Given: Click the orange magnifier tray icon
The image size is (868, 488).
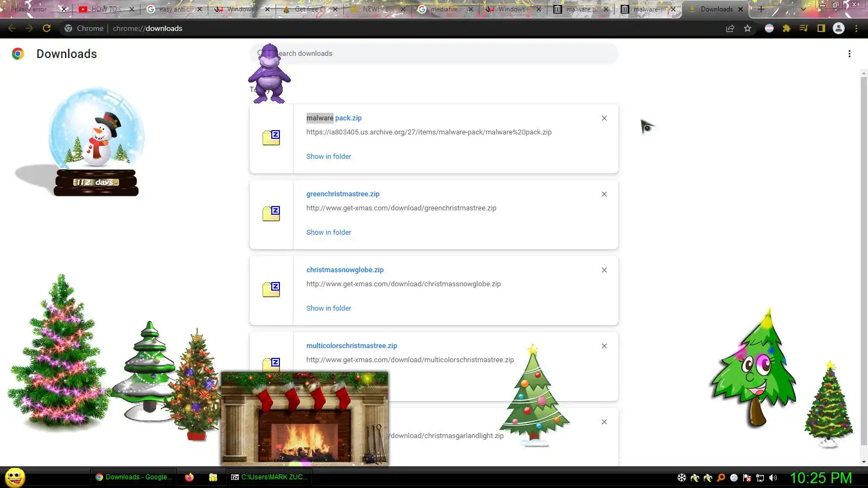Looking at the screenshot, I should pyautogui.click(x=721, y=478).
